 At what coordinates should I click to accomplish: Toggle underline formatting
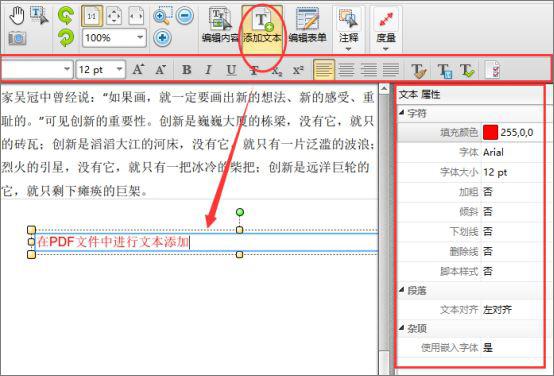[231, 70]
